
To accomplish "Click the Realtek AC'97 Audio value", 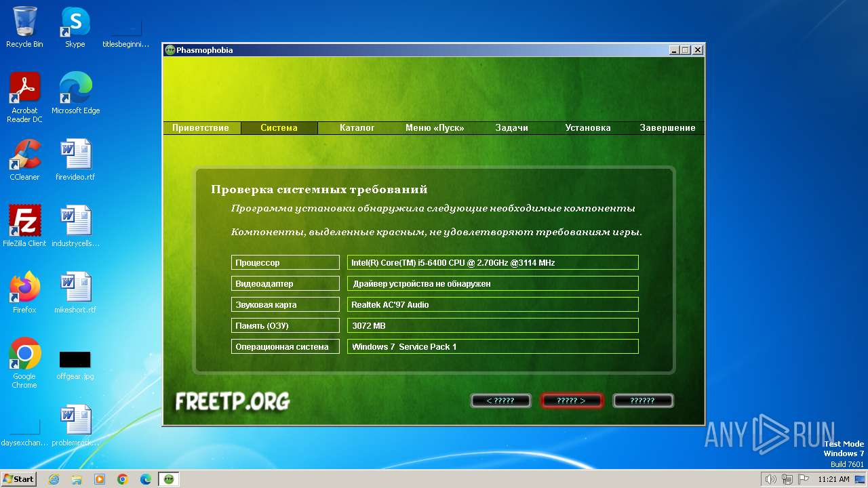I will (x=493, y=305).
